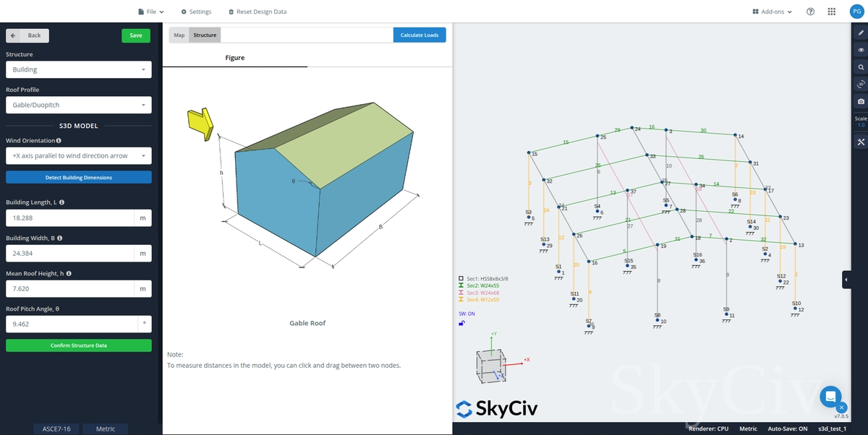Open the apps grid icon
This screenshot has width=868, height=435.
point(832,12)
